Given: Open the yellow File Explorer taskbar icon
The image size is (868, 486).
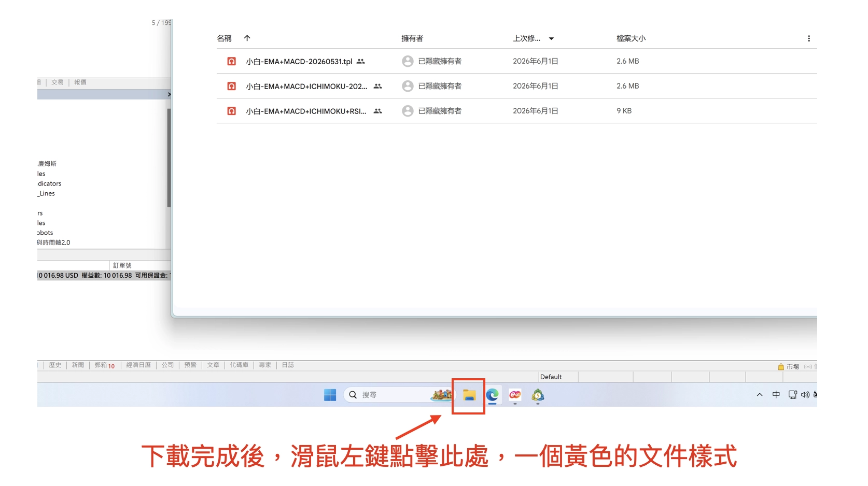Looking at the screenshot, I should click(x=469, y=395).
